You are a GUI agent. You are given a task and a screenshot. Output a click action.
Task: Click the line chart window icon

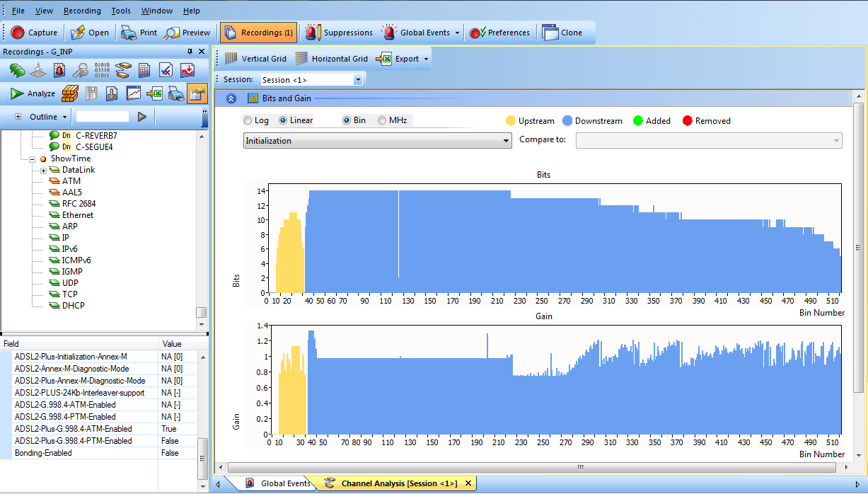coord(133,93)
